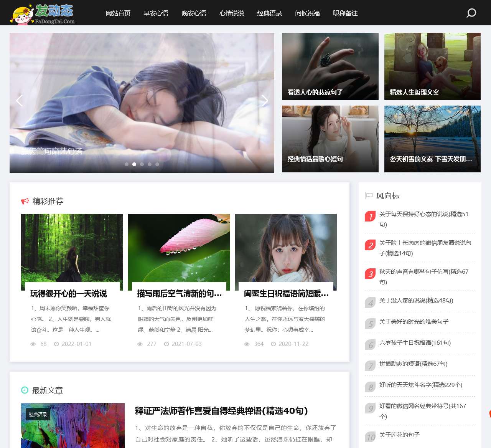Click the flag icon beside 风向标
Viewport: 491px width, 448px height.
tap(369, 195)
